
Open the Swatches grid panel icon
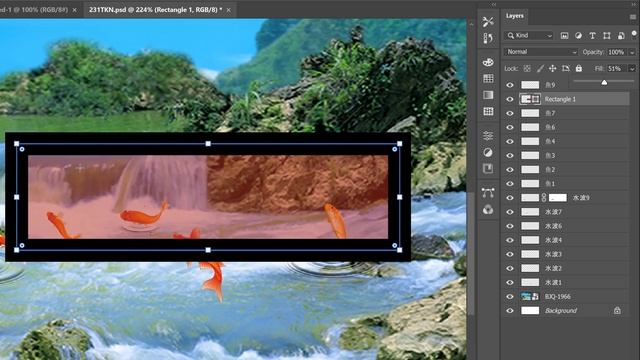click(488, 78)
